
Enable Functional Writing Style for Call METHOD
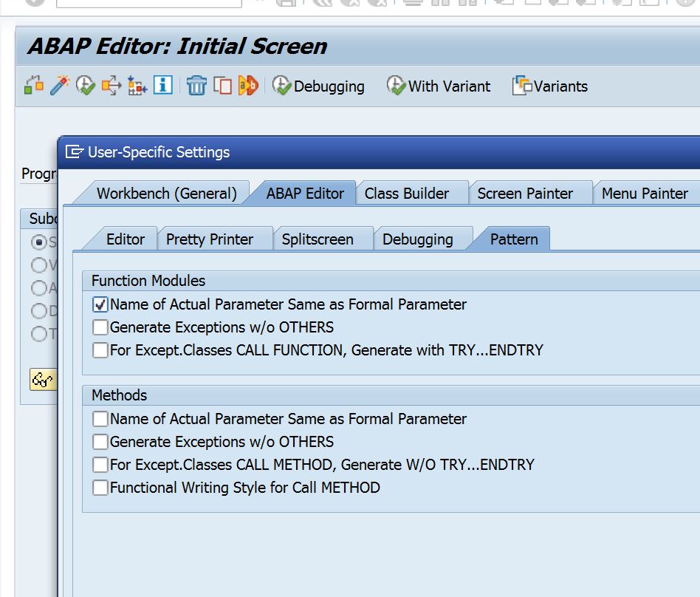point(100,488)
